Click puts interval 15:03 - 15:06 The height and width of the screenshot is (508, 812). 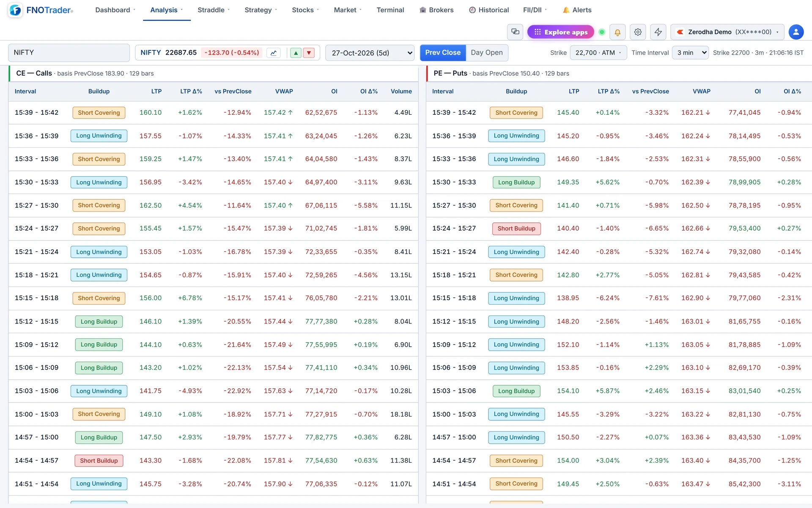(454, 391)
